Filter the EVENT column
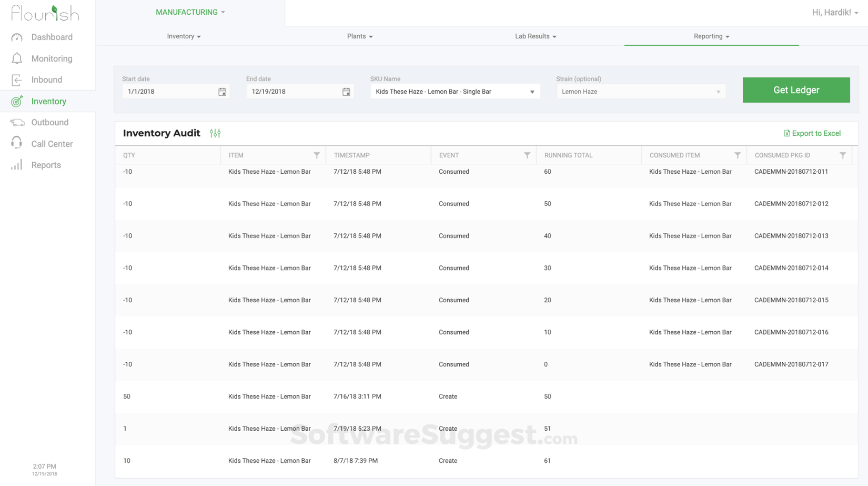 point(527,155)
